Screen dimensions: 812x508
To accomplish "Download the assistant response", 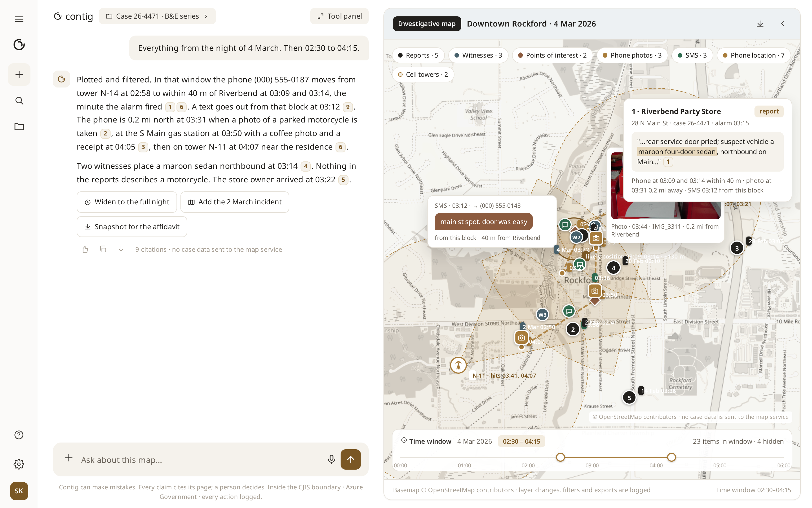I will (121, 249).
